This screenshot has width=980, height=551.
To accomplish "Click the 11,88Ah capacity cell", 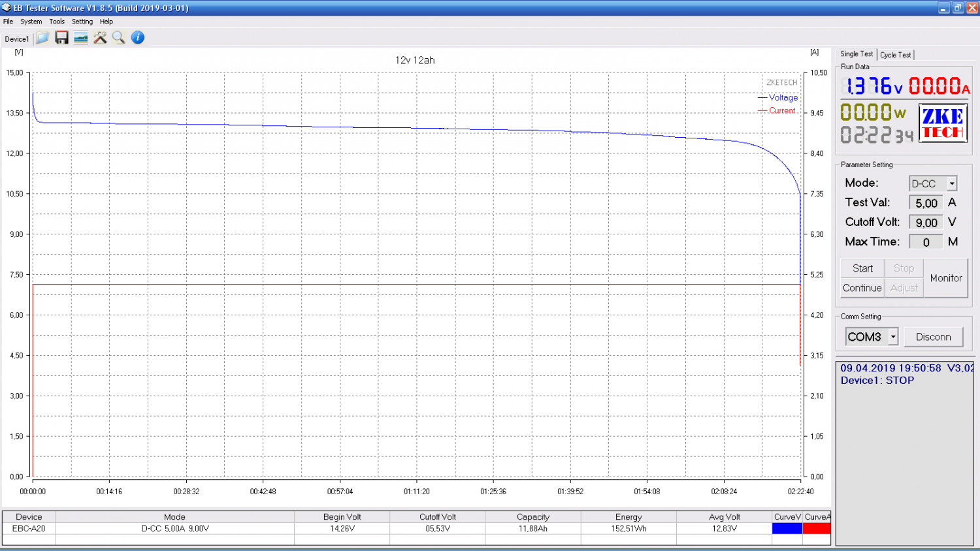I will pyautogui.click(x=533, y=529).
